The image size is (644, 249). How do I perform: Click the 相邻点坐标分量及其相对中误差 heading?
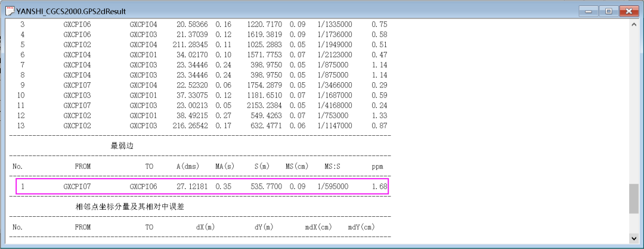point(130,207)
